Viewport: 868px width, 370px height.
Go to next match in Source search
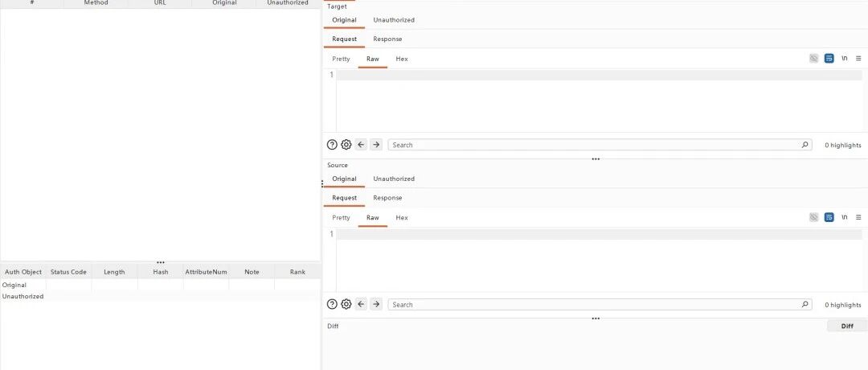(376, 304)
